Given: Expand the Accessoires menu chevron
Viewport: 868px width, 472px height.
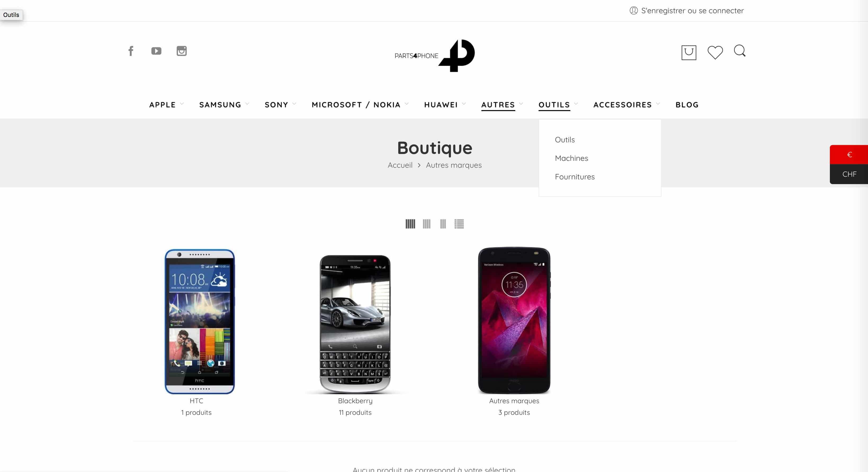Looking at the screenshot, I should pyautogui.click(x=658, y=104).
